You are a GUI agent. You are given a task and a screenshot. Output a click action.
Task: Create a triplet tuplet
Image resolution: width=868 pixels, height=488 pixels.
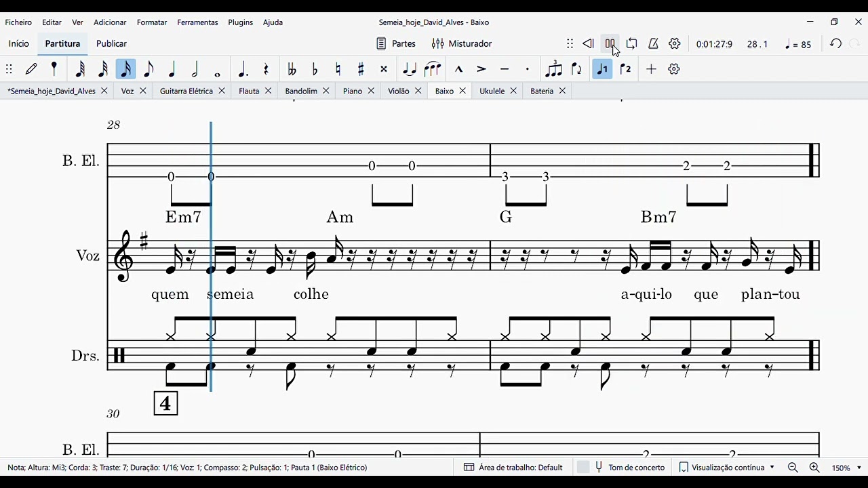pyautogui.click(x=554, y=69)
